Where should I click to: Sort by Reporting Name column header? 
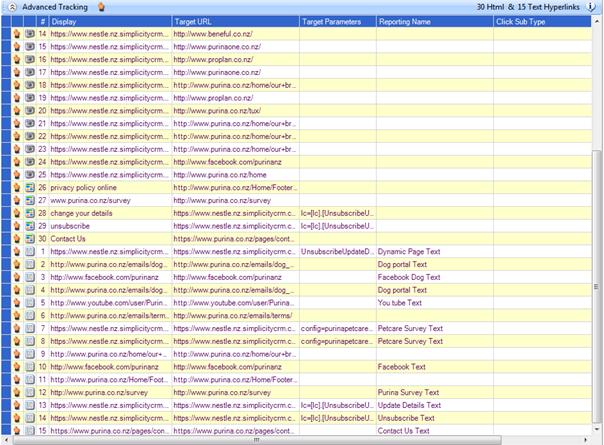click(435, 22)
